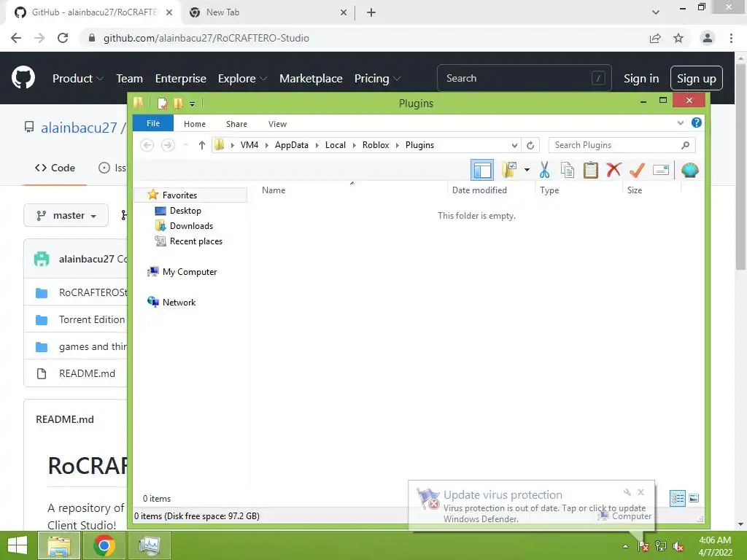Click network tray icon
The image size is (747, 560).
(661, 546)
